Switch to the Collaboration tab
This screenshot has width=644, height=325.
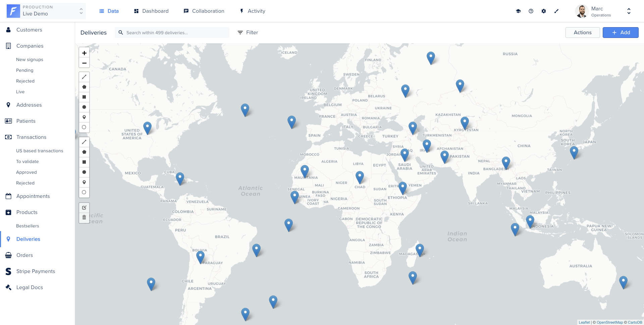point(204,11)
